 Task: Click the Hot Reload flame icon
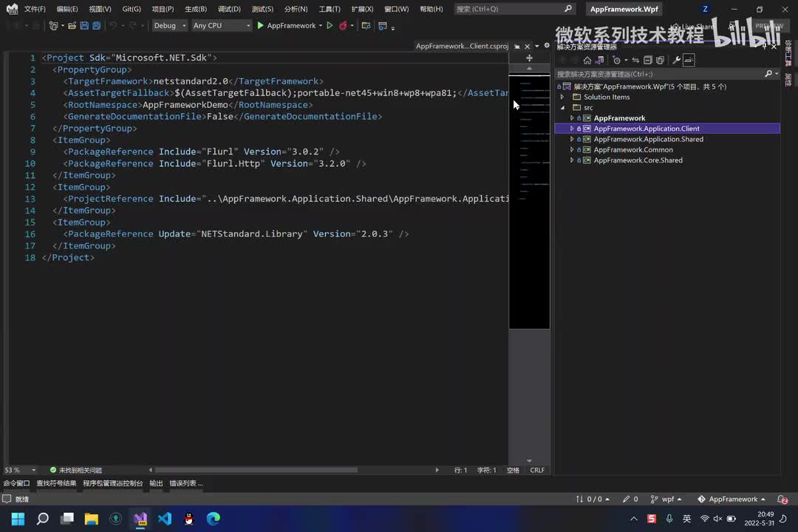tap(343, 25)
